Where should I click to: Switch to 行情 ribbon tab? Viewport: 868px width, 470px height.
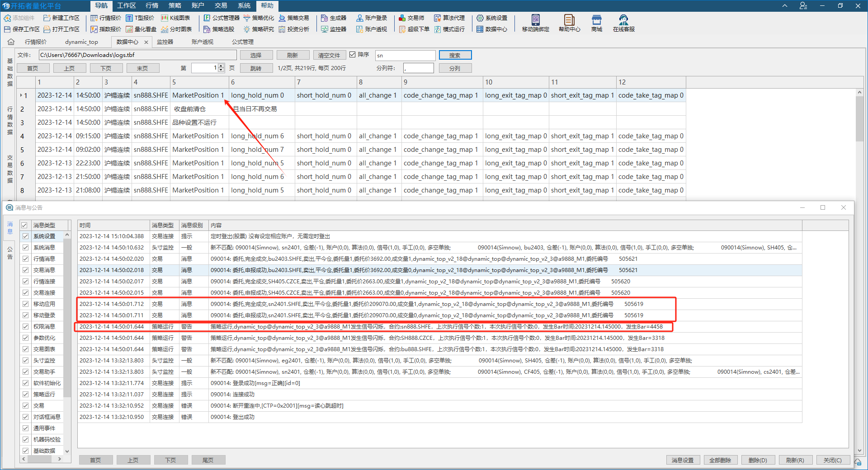pos(152,5)
